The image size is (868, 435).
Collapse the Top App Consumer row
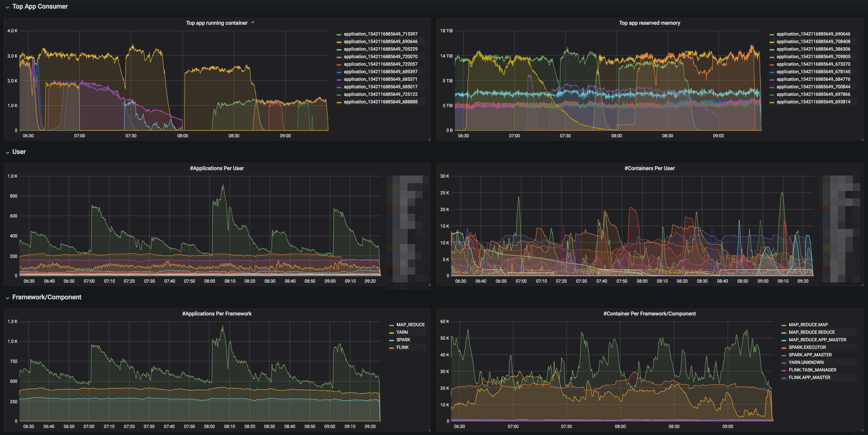pyautogui.click(x=8, y=7)
